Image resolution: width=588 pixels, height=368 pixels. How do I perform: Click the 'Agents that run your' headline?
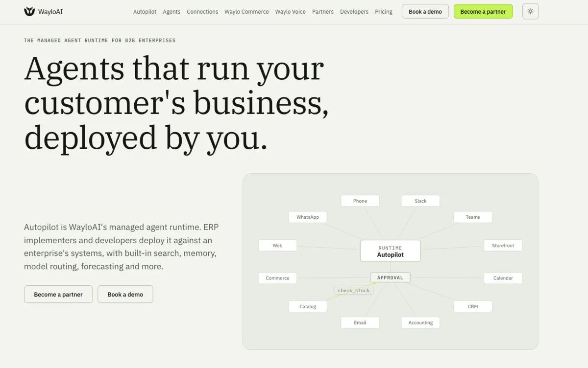(x=174, y=69)
